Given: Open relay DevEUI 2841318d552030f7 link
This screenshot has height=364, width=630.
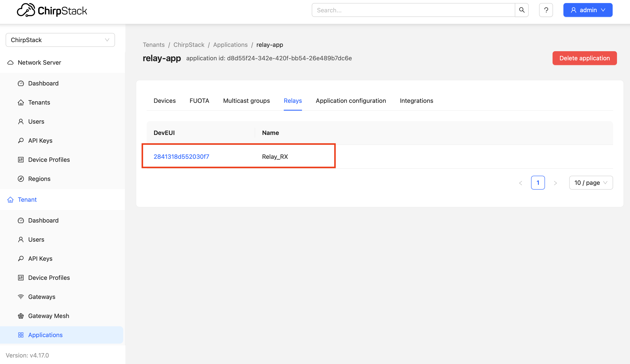Looking at the screenshot, I should coord(181,156).
